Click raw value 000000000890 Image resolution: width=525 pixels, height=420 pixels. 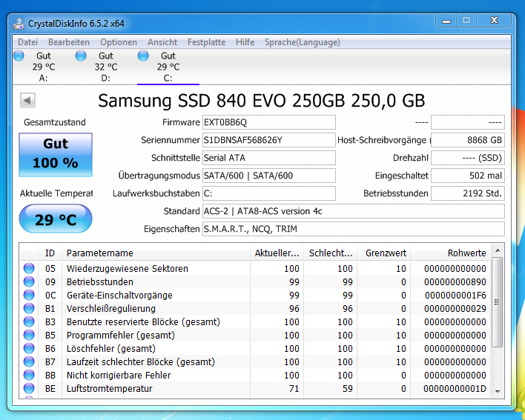tap(455, 282)
